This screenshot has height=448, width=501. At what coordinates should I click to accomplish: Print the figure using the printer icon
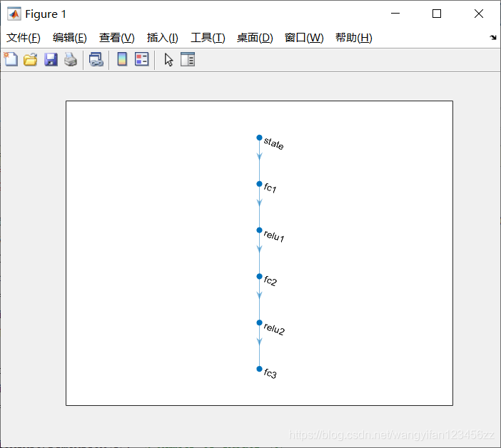(71, 60)
